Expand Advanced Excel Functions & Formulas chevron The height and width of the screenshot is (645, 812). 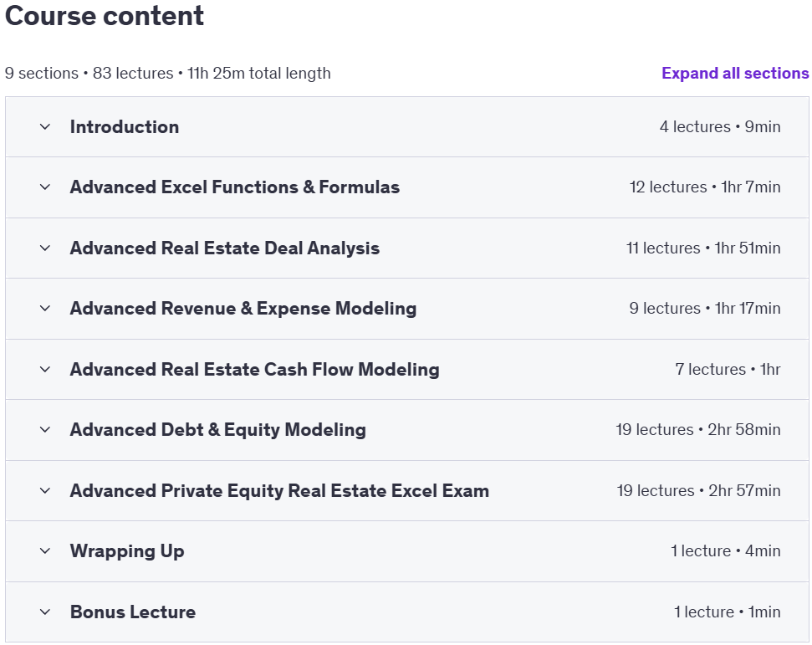(x=45, y=187)
